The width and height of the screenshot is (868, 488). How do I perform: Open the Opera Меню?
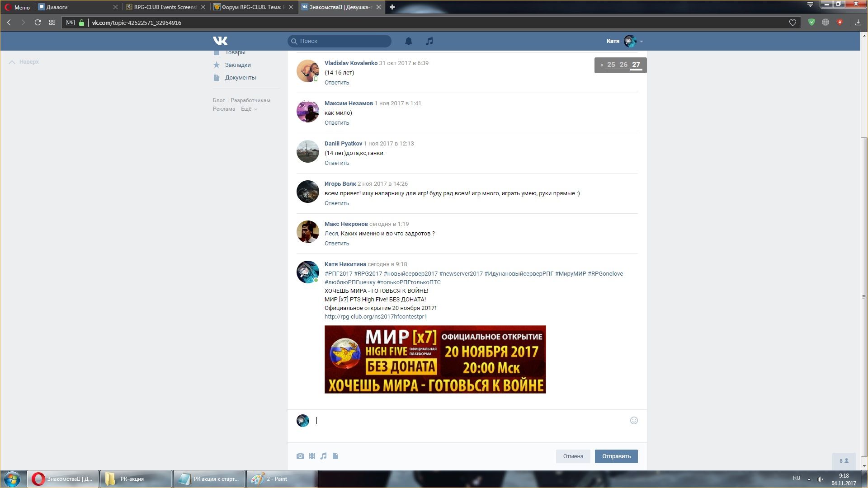[17, 7]
